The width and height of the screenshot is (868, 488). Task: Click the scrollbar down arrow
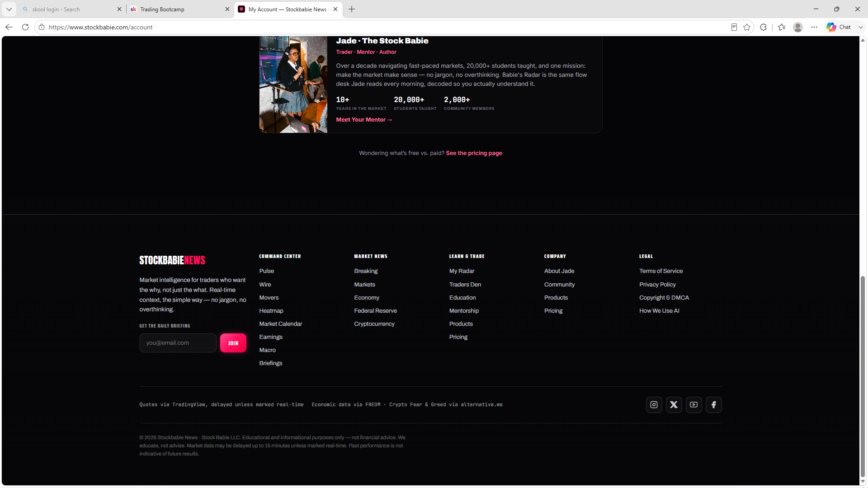pos(863,482)
